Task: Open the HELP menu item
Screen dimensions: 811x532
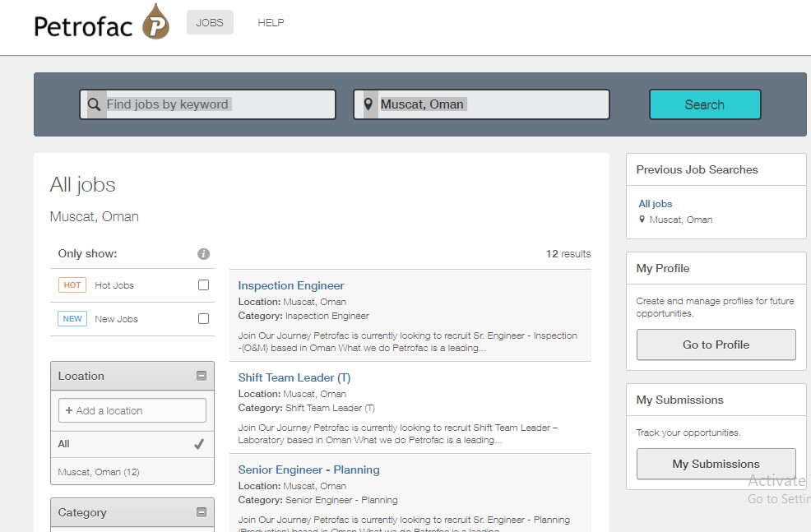Action: [271, 23]
